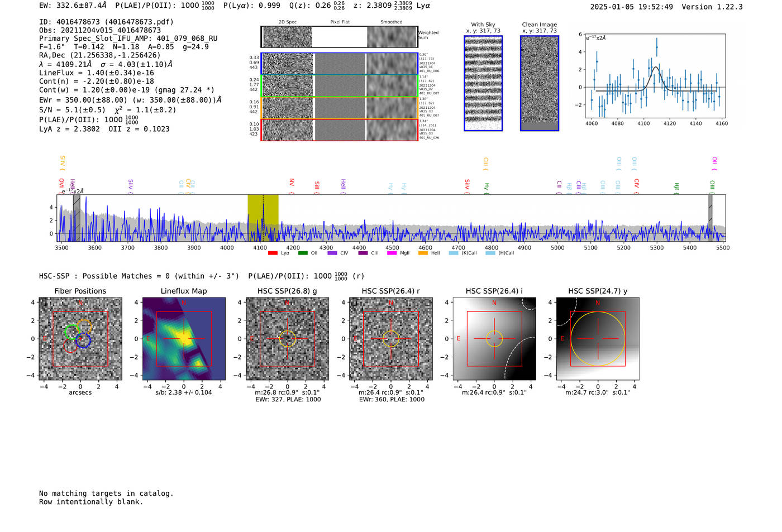Select the blue-bordered fiber row 401_RU_006
Screen dimensions: 782x532
340,64
